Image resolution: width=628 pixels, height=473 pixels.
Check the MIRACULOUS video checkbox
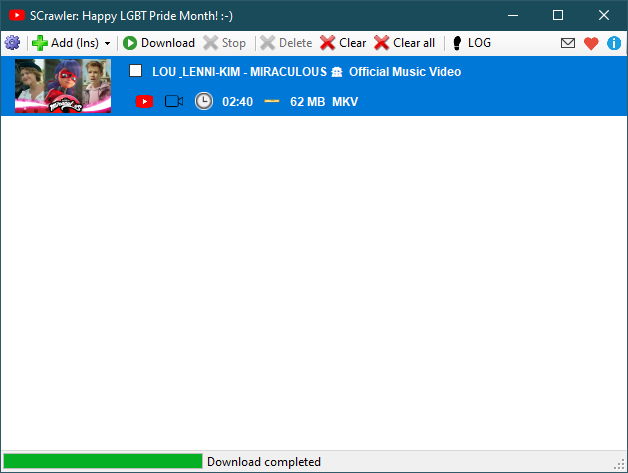(136, 72)
